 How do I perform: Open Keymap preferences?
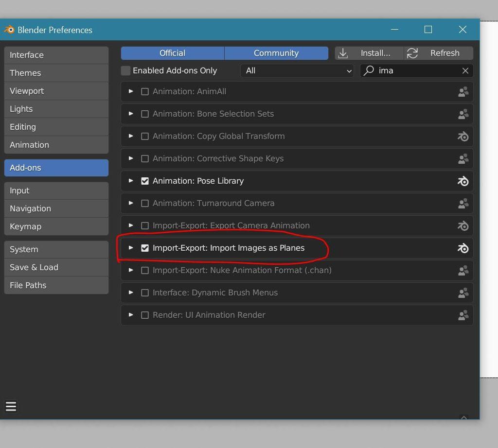[x=56, y=226]
